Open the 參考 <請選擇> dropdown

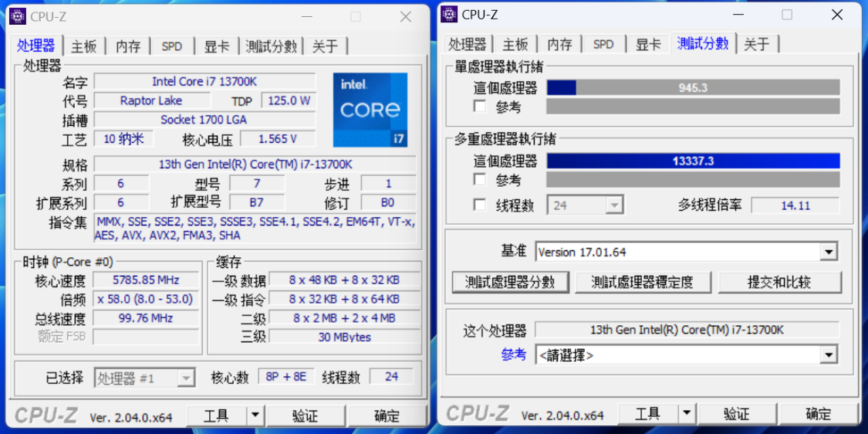coord(828,354)
